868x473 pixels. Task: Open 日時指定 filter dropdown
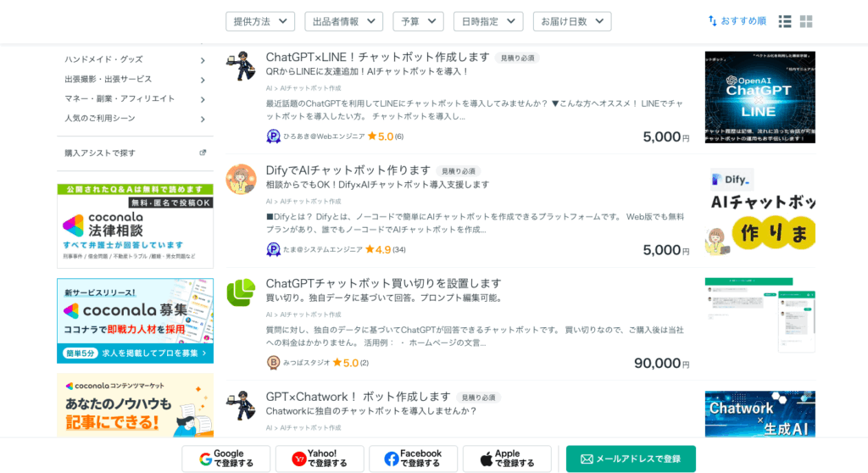tap(488, 21)
